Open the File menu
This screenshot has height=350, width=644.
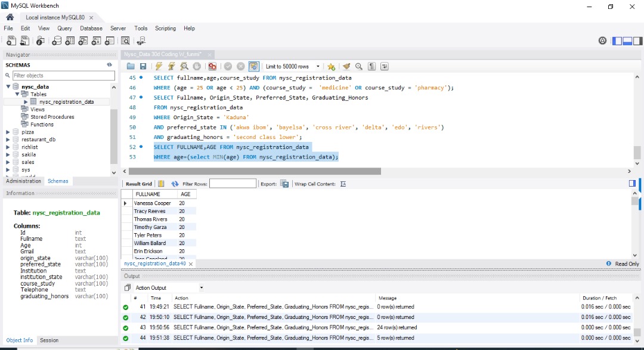(x=8, y=29)
